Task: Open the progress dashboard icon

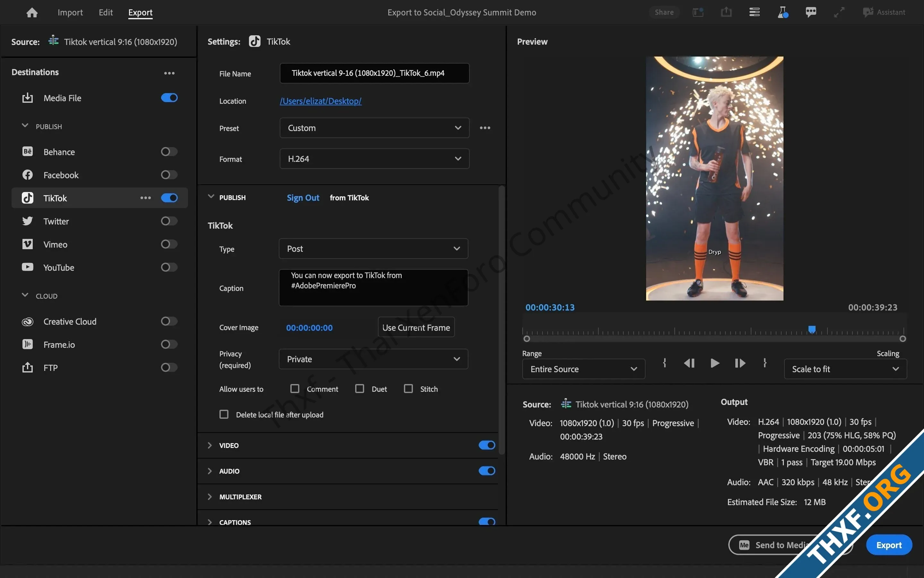Action: [x=755, y=12]
